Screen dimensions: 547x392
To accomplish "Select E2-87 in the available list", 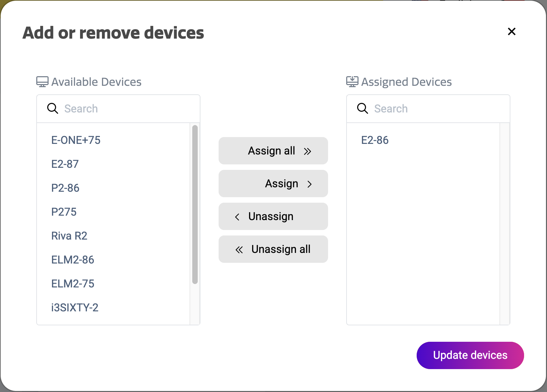I will 65,164.
